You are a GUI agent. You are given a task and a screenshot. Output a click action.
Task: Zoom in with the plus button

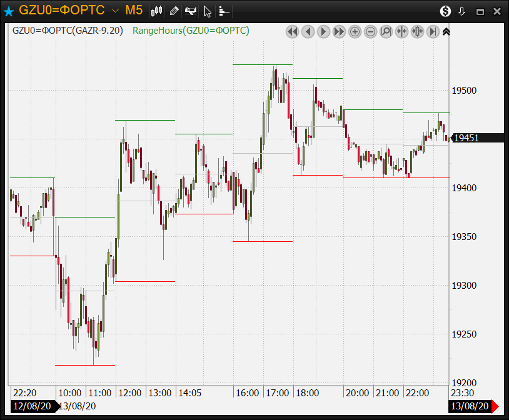click(x=355, y=31)
